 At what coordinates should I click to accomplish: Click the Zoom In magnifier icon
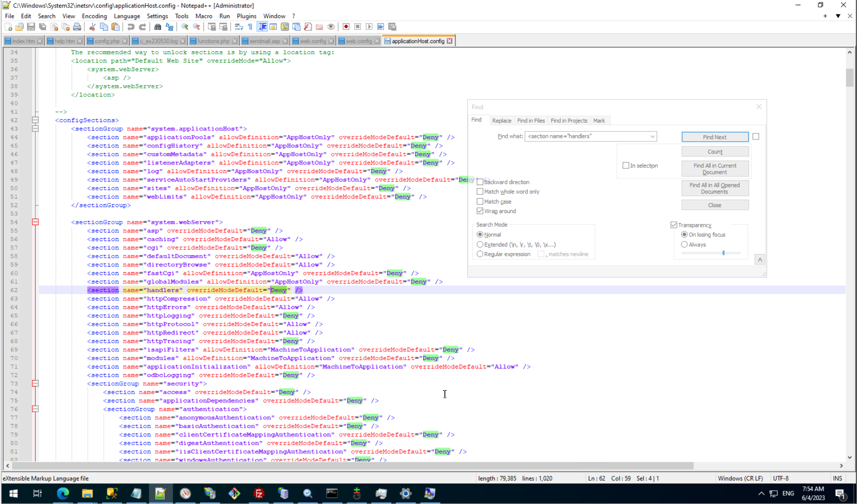pos(185,27)
